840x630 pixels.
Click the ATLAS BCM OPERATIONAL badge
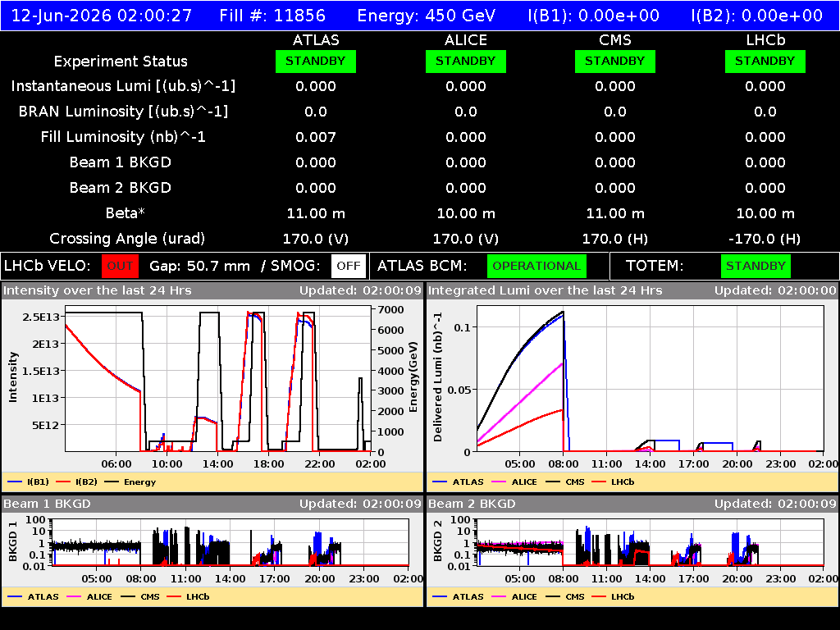(536, 266)
